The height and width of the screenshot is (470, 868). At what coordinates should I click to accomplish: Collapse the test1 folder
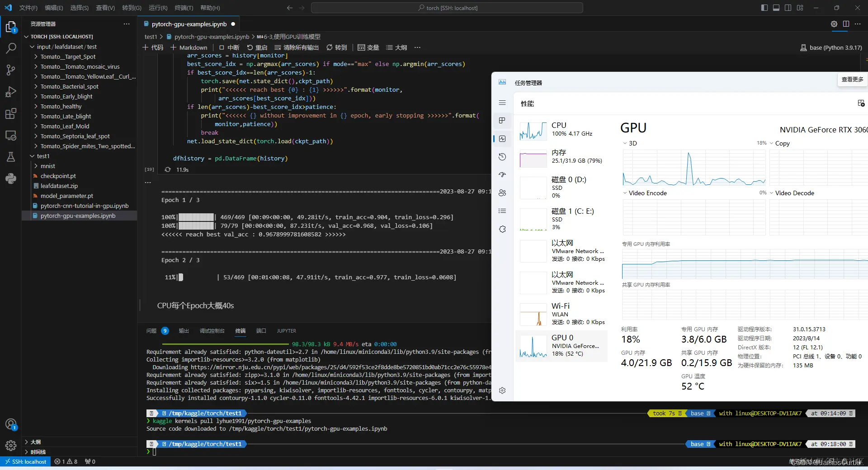click(x=43, y=156)
